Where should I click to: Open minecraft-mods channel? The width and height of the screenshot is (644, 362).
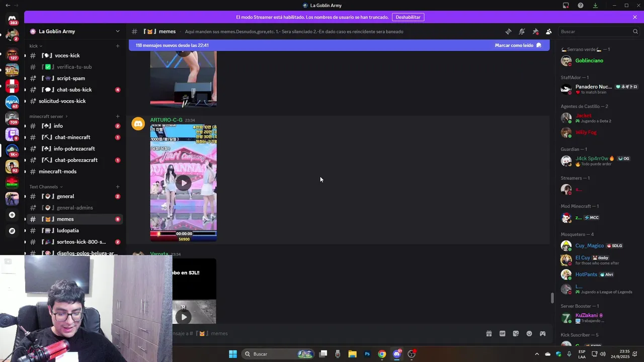tap(74, 171)
